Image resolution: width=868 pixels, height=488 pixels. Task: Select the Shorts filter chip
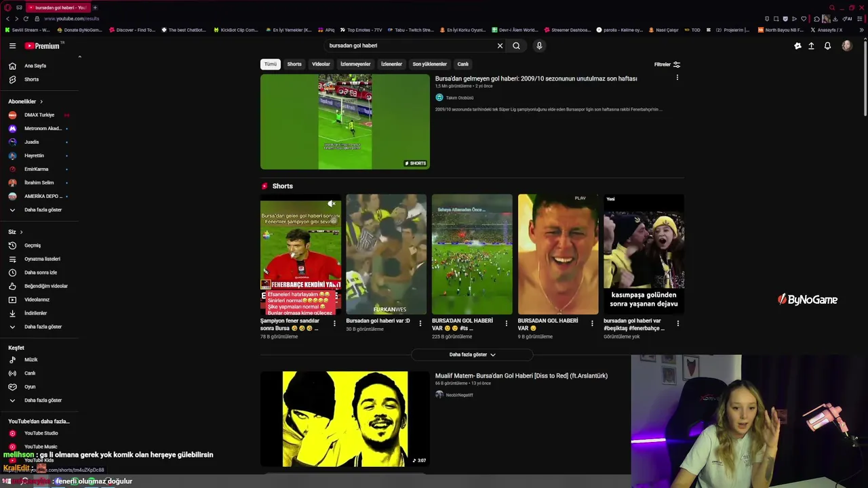point(294,64)
